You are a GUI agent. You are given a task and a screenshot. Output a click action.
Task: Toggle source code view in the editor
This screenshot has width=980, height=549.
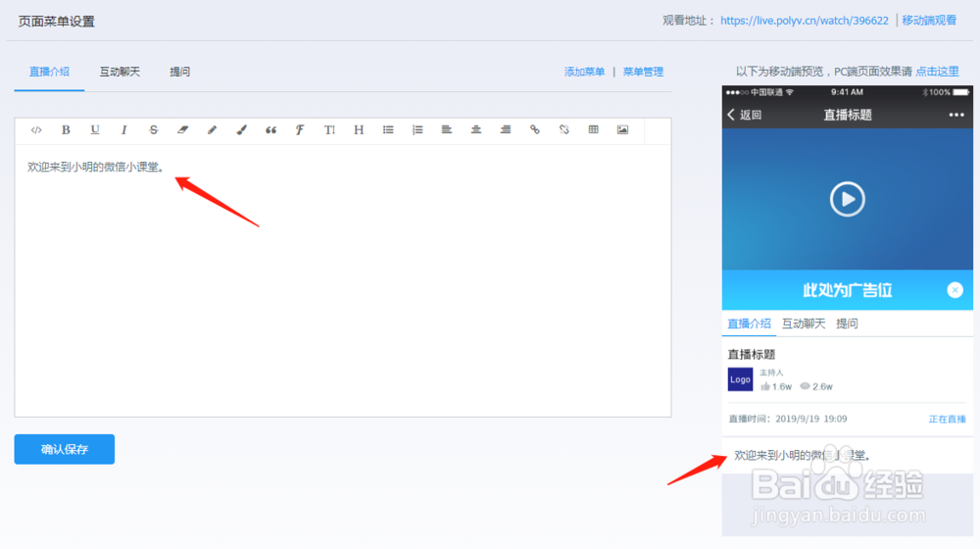pyautogui.click(x=36, y=130)
